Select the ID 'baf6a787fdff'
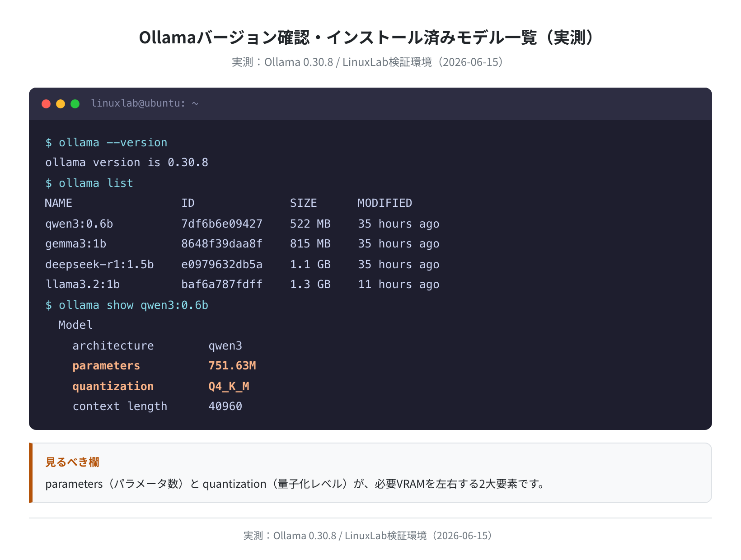 click(x=222, y=285)
